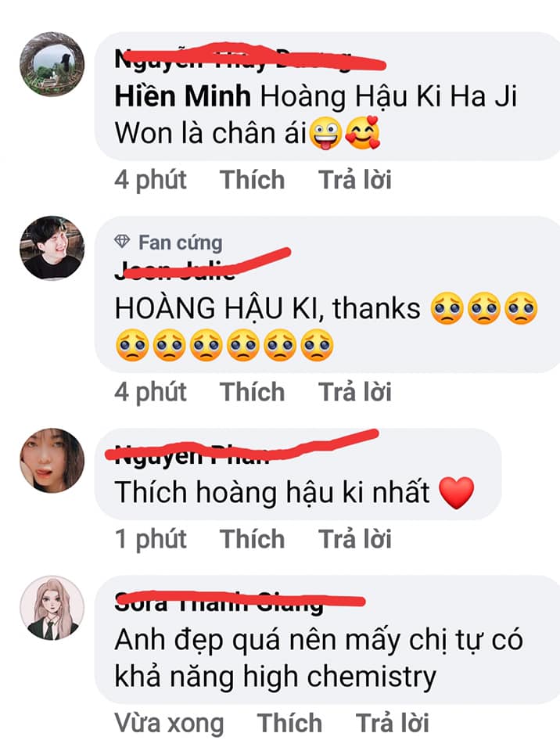Click the tagged name Hiền Minh
The height and width of the screenshot is (751, 560).
point(182,96)
